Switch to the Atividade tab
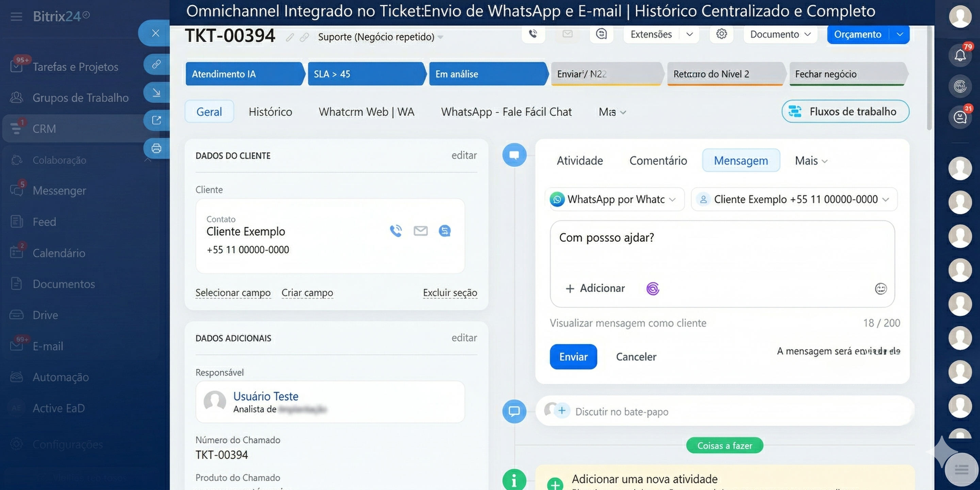Viewport: 980px width, 490px height. 579,161
